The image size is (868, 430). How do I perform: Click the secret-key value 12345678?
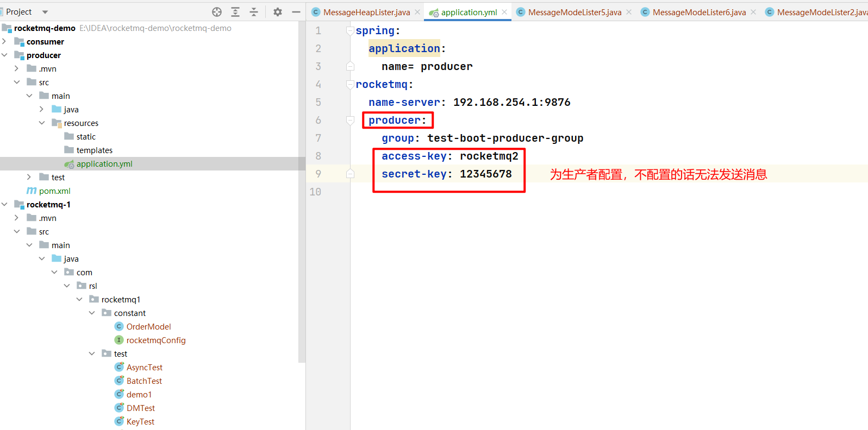486,174
